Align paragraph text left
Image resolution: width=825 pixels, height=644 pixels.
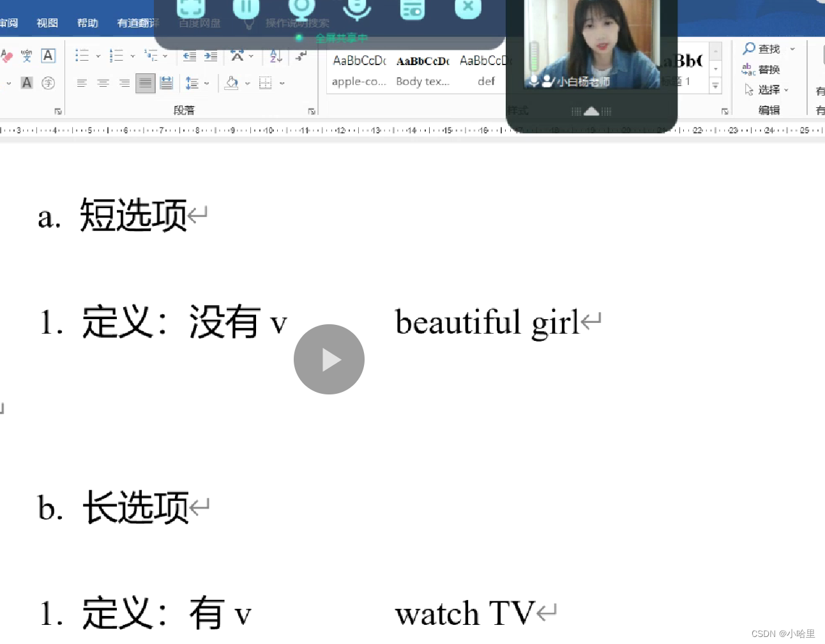(82, 83)
